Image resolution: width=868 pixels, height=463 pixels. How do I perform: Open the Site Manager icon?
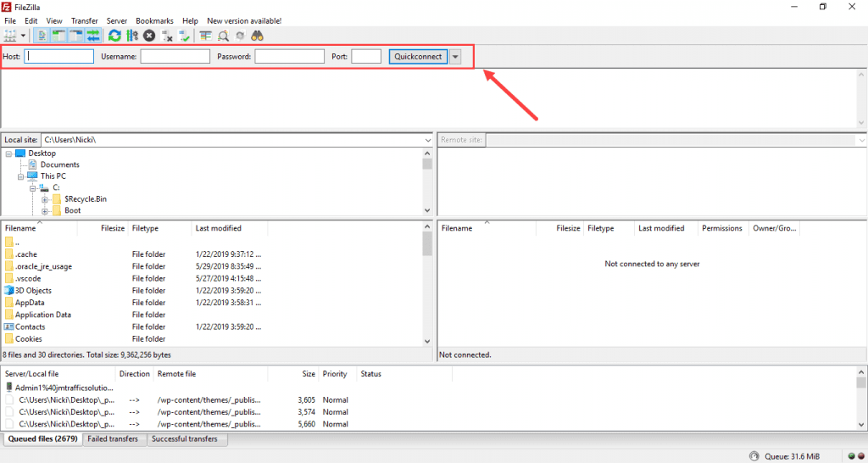click(x=10, y=36)
